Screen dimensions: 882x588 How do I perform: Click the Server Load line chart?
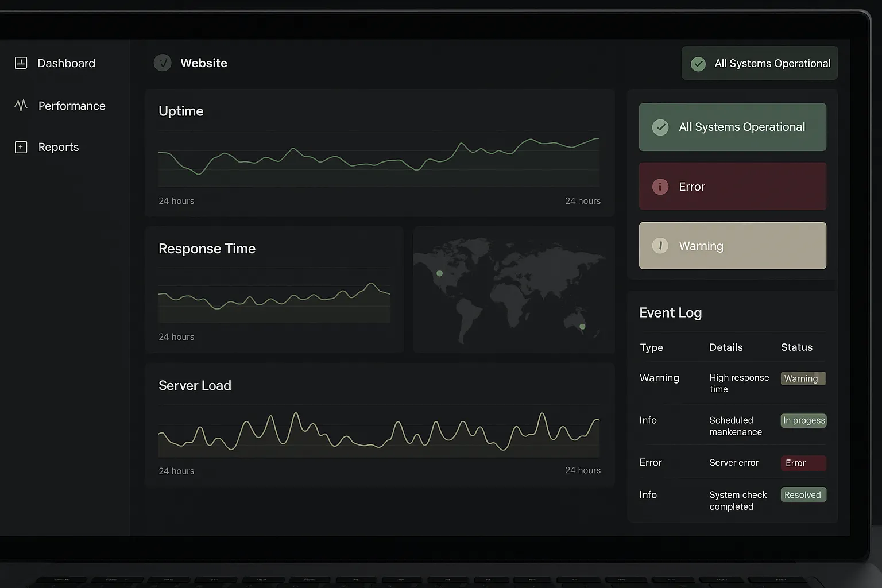coord(379,431)
